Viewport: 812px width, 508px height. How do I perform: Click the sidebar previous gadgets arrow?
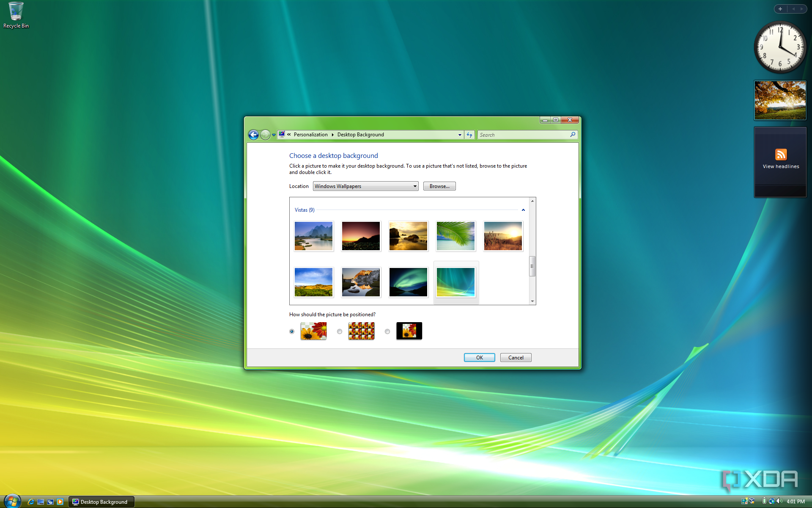[x=793, y=9]
